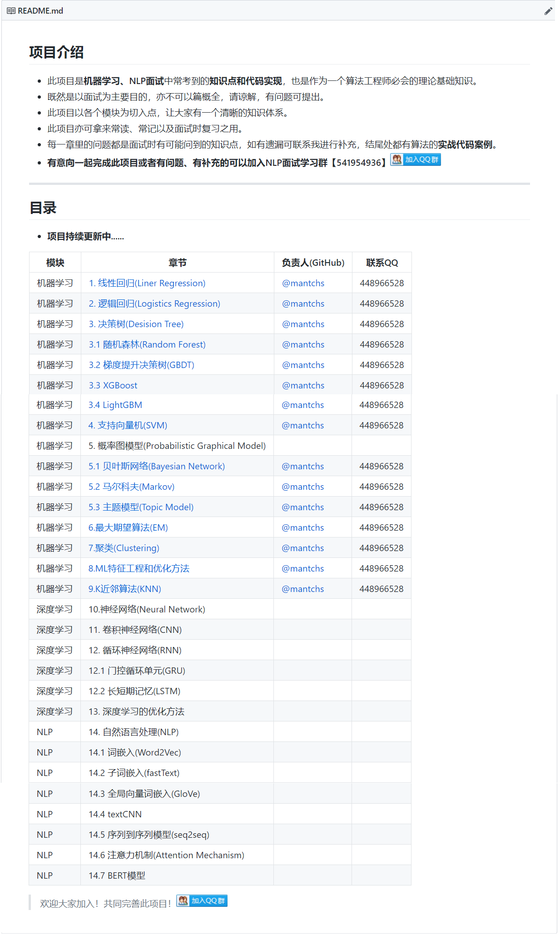This screenshot has width=560, height=935.
Task: Open link 7.聚类(Clustering)
Action: tap(124, 548)
